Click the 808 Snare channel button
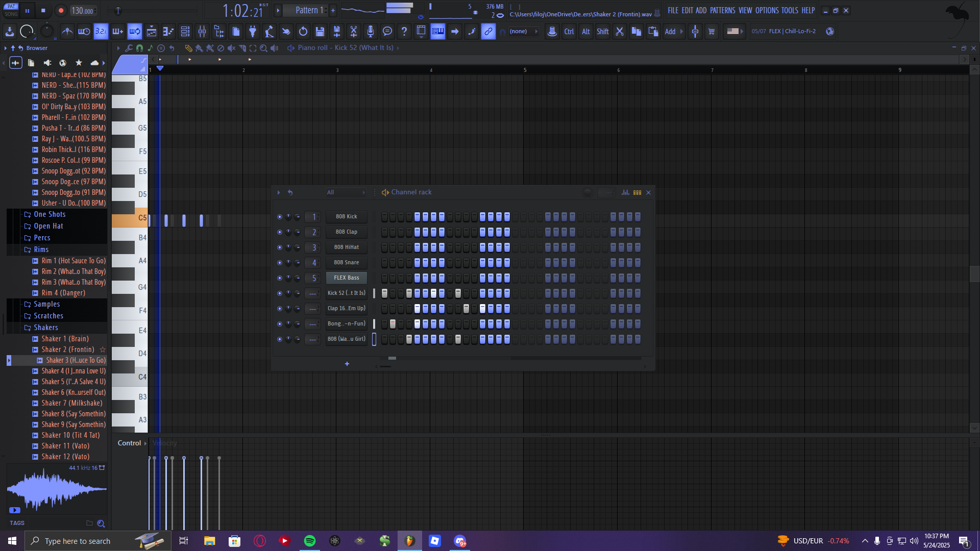This screenshot has height=551, width=980. (346, 263)
